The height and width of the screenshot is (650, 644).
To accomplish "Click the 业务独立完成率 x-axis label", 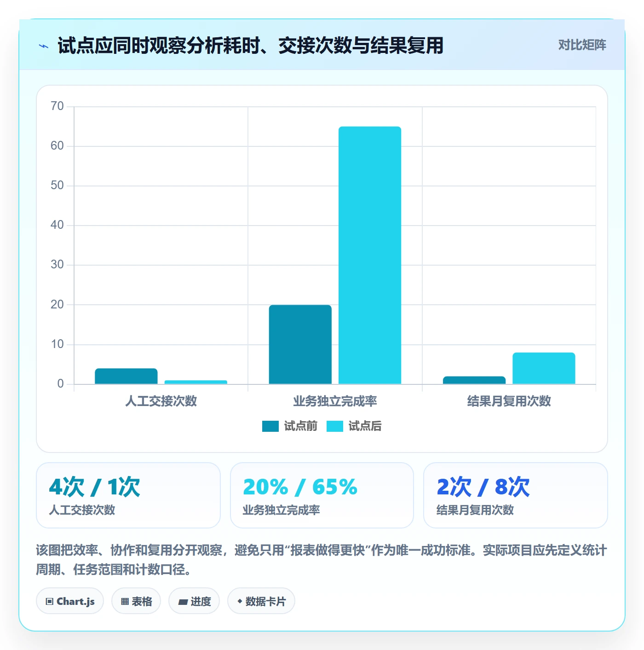I will tap(335, 401).
